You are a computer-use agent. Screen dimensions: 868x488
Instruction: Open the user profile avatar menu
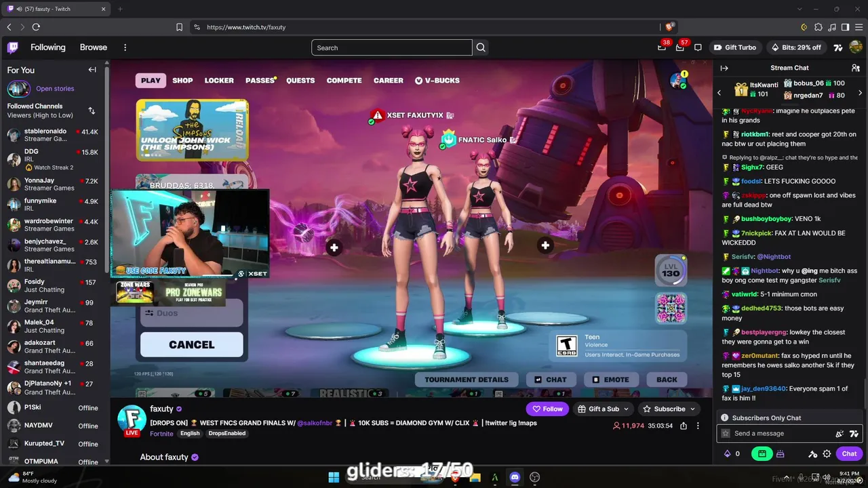(856, 47)
